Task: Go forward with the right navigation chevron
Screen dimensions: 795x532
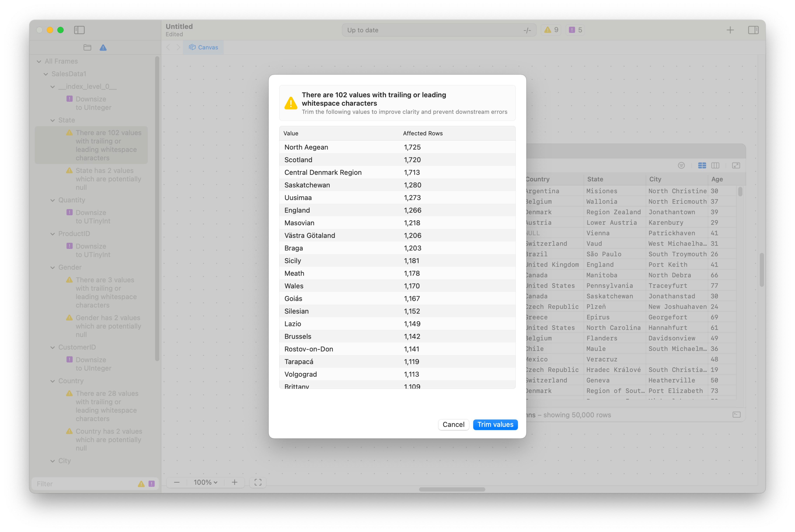Action: pos(178,47)
